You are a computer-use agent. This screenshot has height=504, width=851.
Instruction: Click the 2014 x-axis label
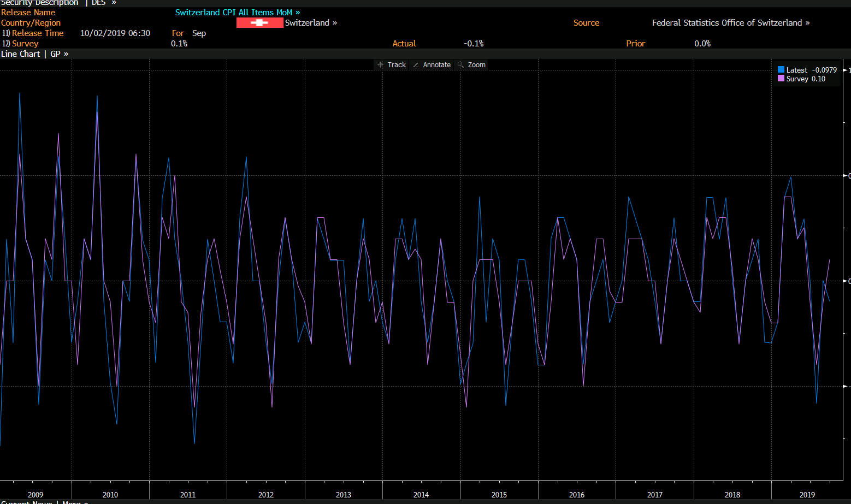pos(421,494)
